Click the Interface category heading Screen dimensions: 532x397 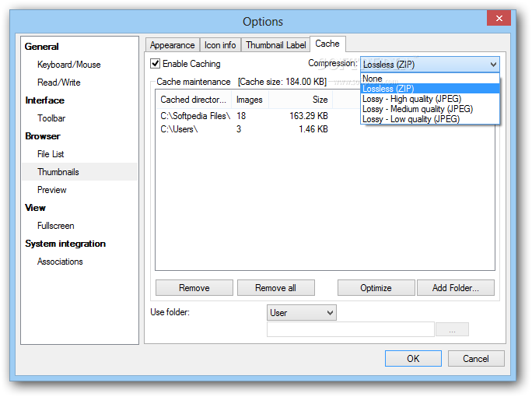point(44,100)
